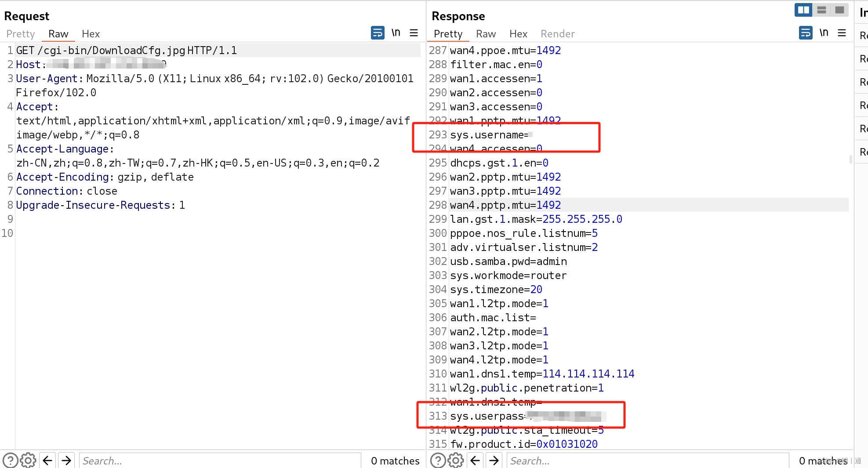Click Accept-Encoding: gzip, deflate line
This screenshot has width=868, height=468.
(105, 177)
